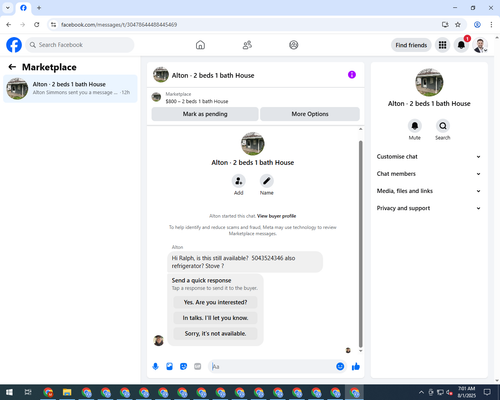Open View buyer profile link

[x=277, y=216]
